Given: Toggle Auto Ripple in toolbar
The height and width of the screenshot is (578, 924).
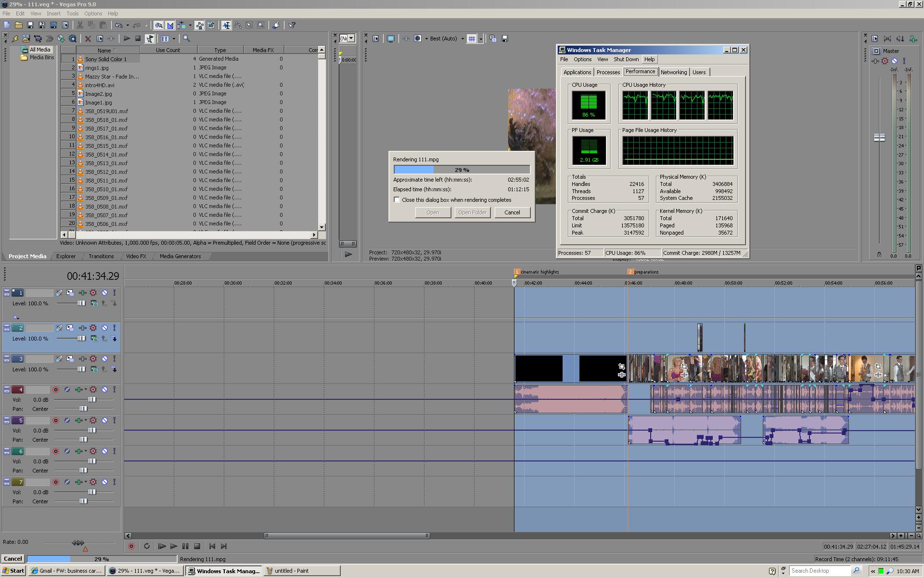Looking at the screenshot, I should (x=182, y=25).
